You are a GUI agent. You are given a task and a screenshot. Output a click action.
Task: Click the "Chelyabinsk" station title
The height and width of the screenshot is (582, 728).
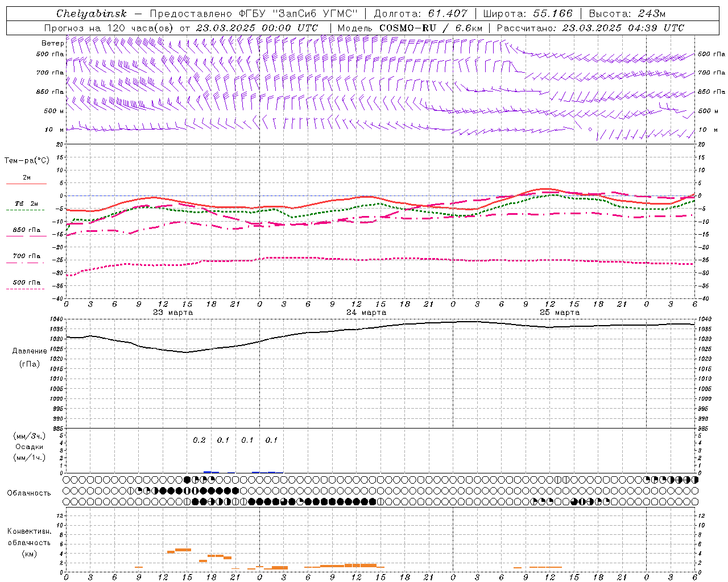pos(92,14)
